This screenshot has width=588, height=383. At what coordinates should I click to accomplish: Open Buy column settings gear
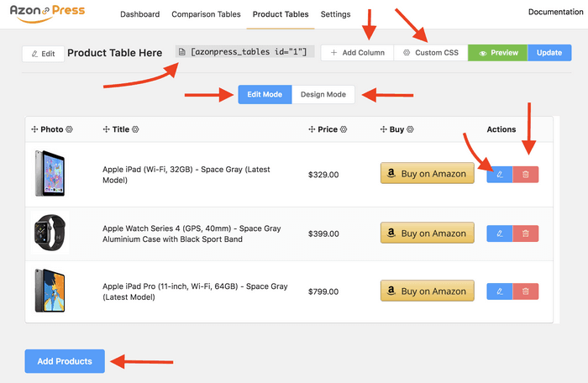click(x=410, y=129)
